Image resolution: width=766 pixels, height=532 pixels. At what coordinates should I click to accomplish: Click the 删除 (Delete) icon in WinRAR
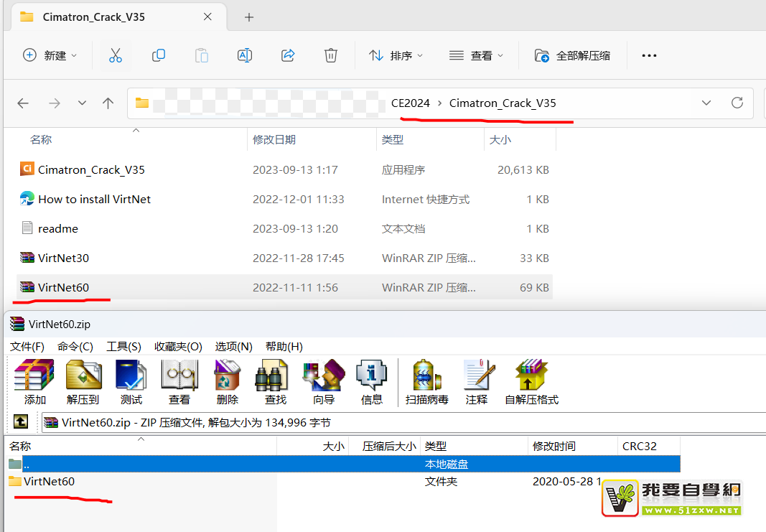coord(227,382)
